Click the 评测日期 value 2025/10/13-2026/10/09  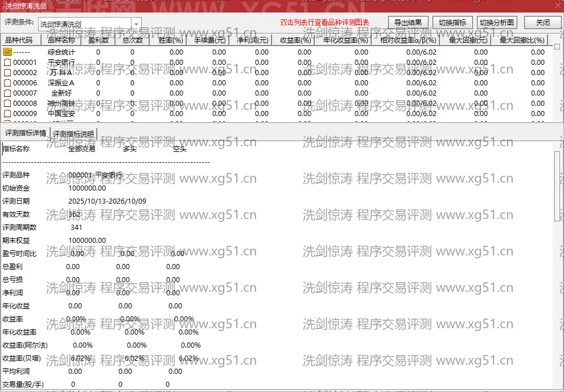pyautogui.click(x=107, y=201)
